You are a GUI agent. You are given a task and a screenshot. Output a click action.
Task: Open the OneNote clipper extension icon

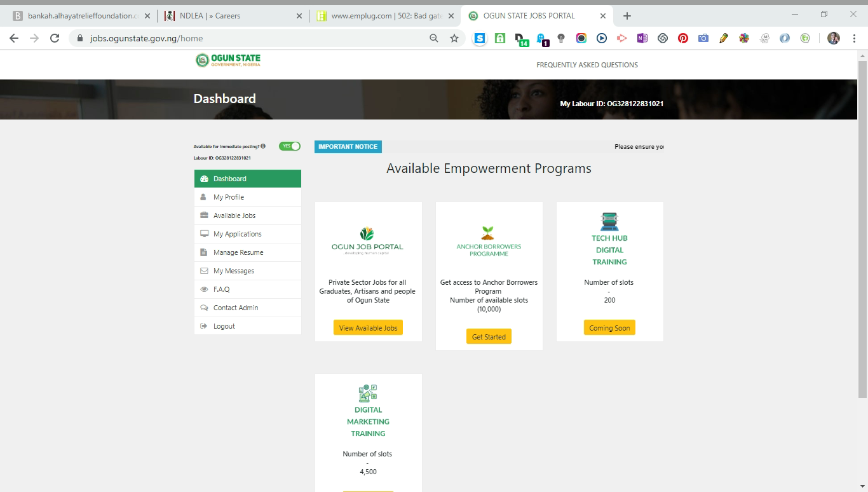click(642, 38)
